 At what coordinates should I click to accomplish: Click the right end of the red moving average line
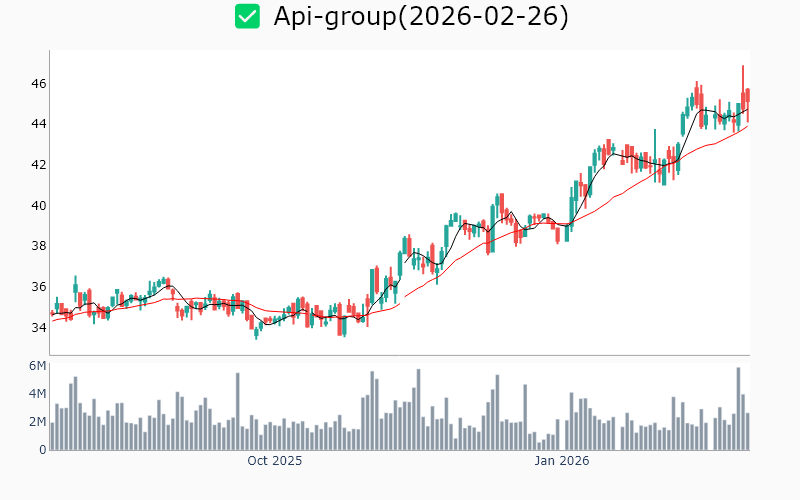click(x=747, y=126)
